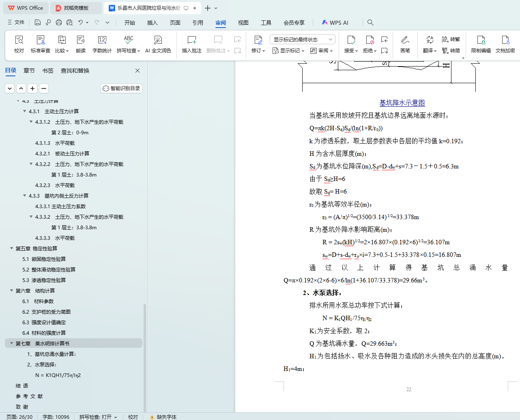520x420 pixels.
Task: Open the 审阅 review pane dropdown
Action: tap(321, 51)
